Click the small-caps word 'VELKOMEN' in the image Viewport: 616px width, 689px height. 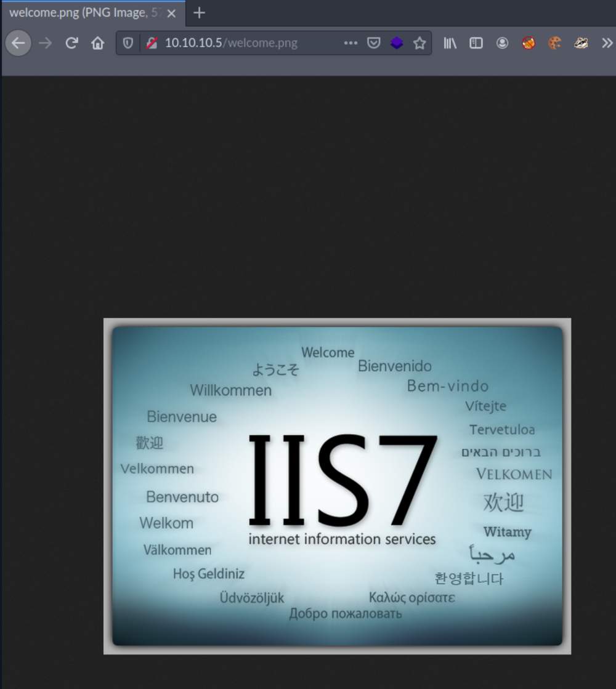[514, 474]
